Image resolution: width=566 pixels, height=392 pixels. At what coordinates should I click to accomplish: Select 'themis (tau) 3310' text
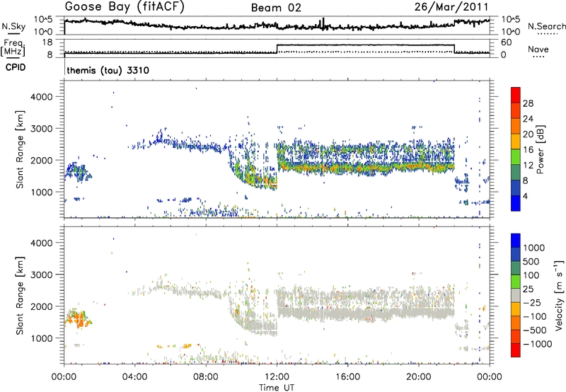108,70
